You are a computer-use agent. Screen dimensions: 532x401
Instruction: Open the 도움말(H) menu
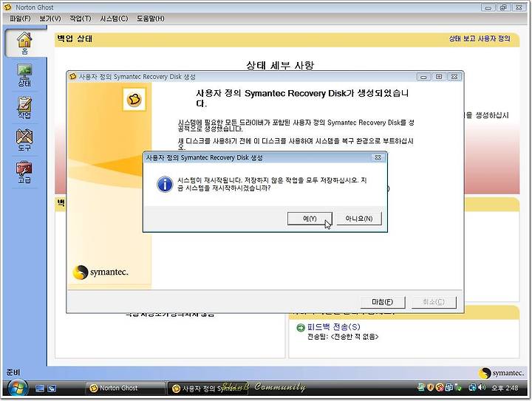(x=150, y=18)
